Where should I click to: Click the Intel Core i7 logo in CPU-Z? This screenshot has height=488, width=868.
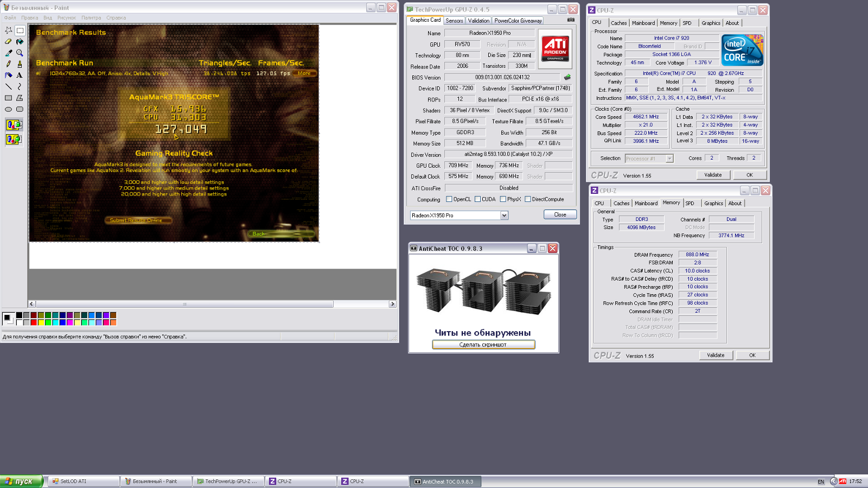(742, 50)
